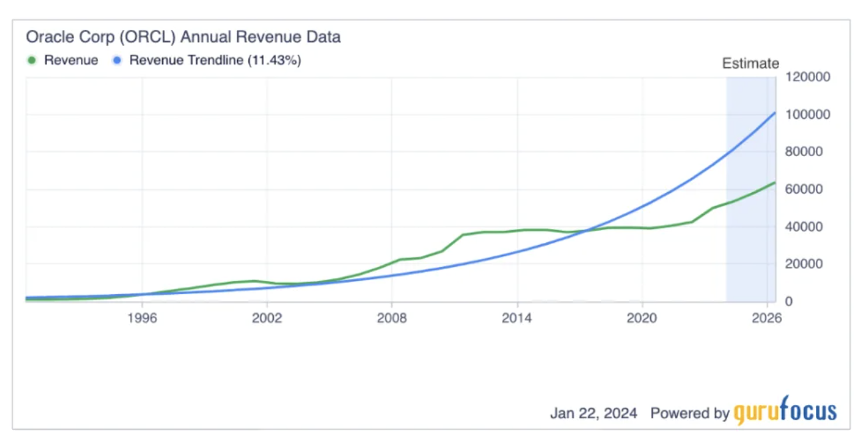Click the green Revenue legend dot
This screenshot has width=868, height=447.
(x=30, y=59)
